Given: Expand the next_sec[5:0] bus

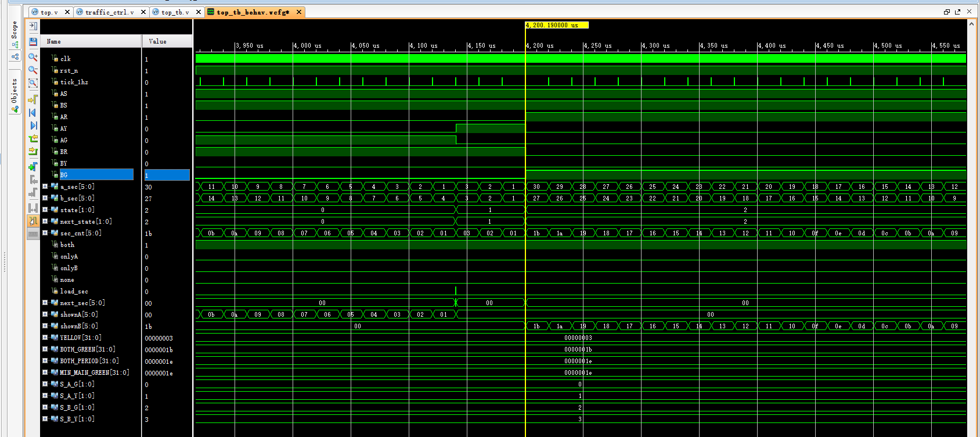Looking at the screenshot, I should click(45, 303).
